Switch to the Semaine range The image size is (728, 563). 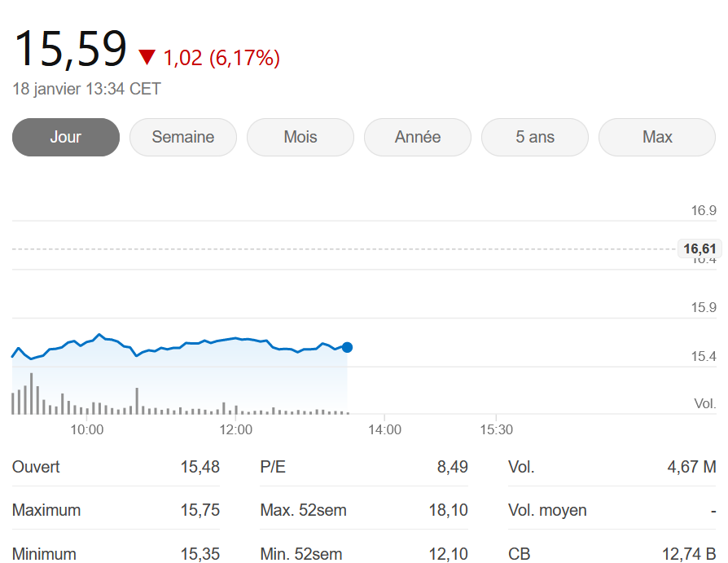(x=183, y=137)
